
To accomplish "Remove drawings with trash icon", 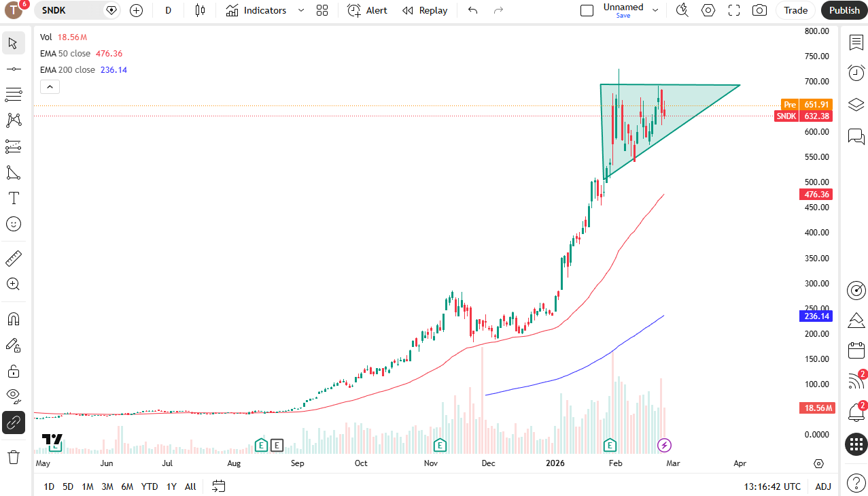I will click(x=13, y=457).
